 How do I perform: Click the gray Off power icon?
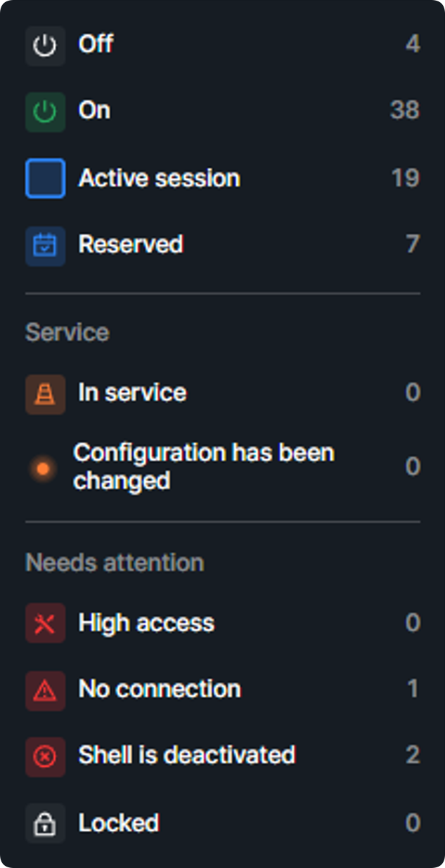[x=45, y=46]
